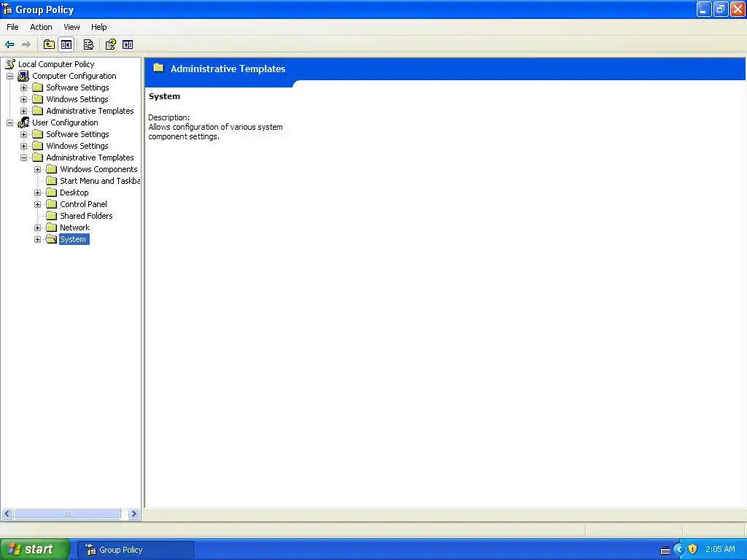Click the keyboard icon in system tray

[665, 551]
